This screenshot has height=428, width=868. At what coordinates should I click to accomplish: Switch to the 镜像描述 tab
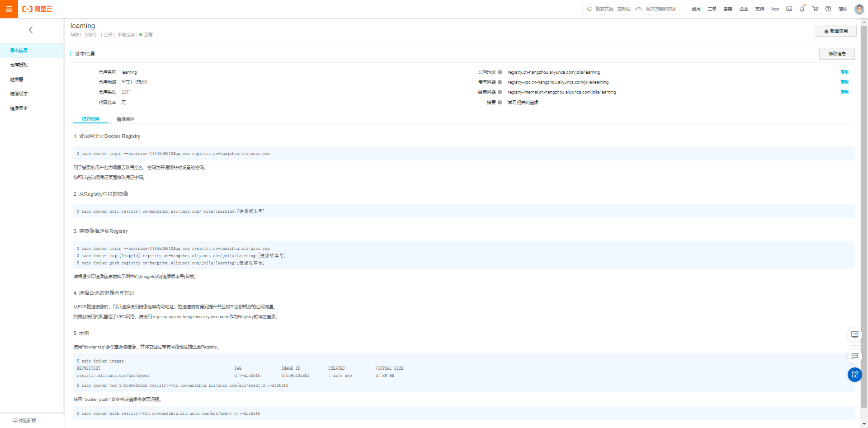pos(125,119)
